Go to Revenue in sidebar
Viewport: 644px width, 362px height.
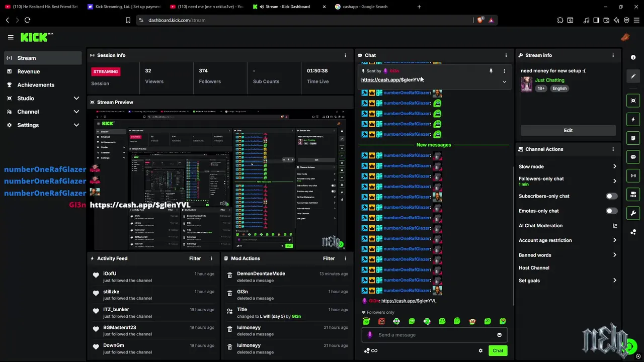tap(43, 71)
